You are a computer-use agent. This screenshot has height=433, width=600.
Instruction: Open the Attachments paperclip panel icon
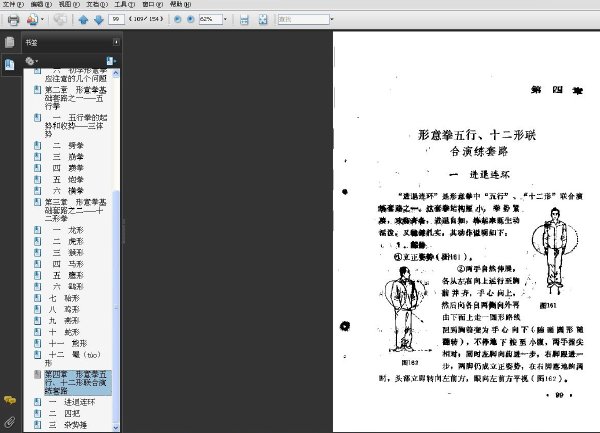coord(10,422)
